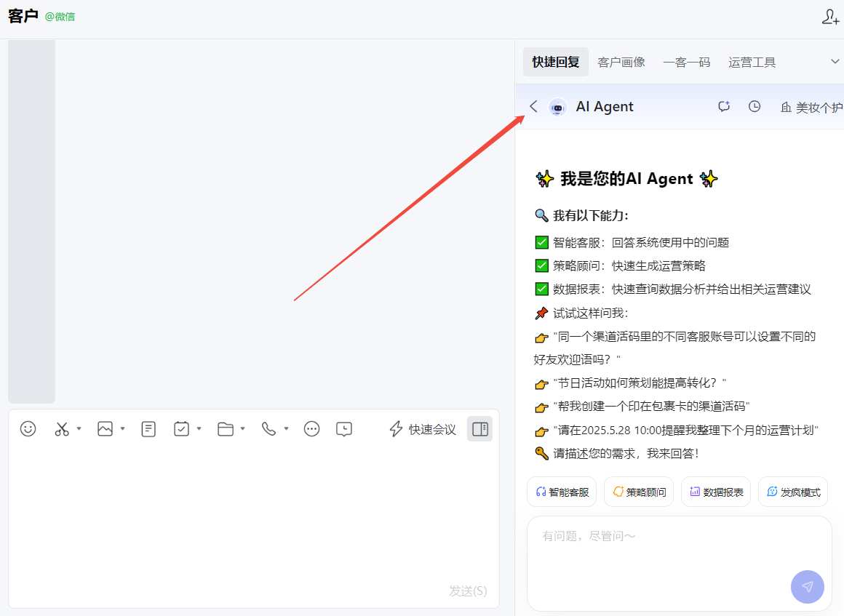Go back from AI Agent panel
Image resolution: width=844 pixels, height=616 pixels.
[x=533, y=107]
